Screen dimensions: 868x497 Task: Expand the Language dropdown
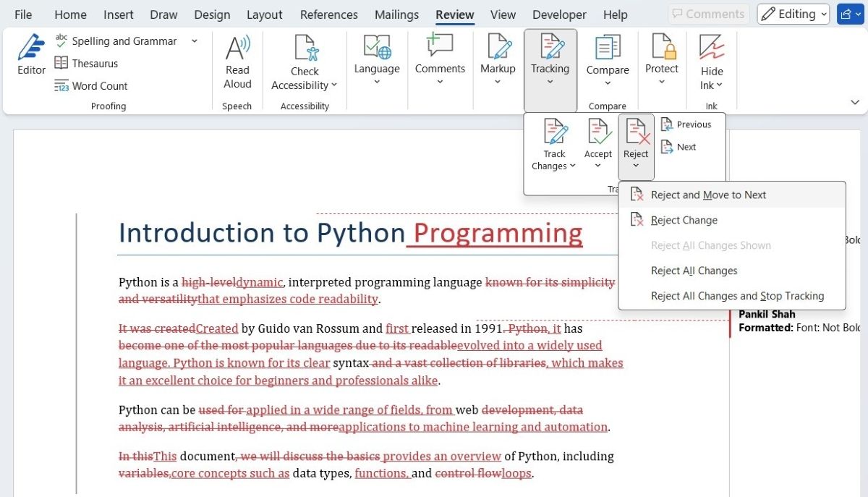click(x=377, y=61)
